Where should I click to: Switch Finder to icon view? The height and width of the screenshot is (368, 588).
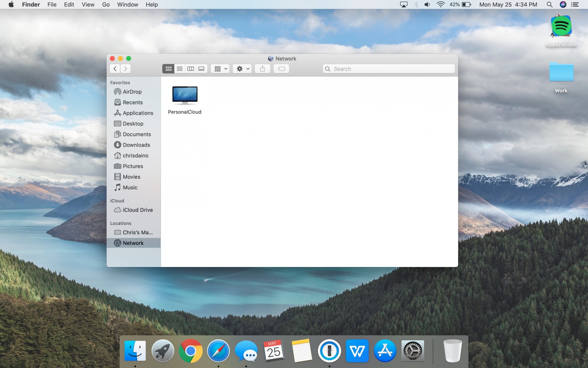(168, 69)
